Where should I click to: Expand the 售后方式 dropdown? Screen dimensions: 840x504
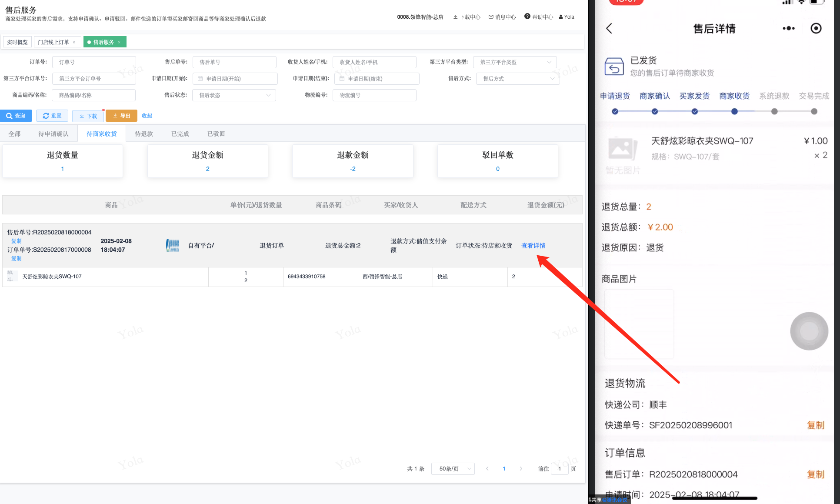tap(518, 79)
